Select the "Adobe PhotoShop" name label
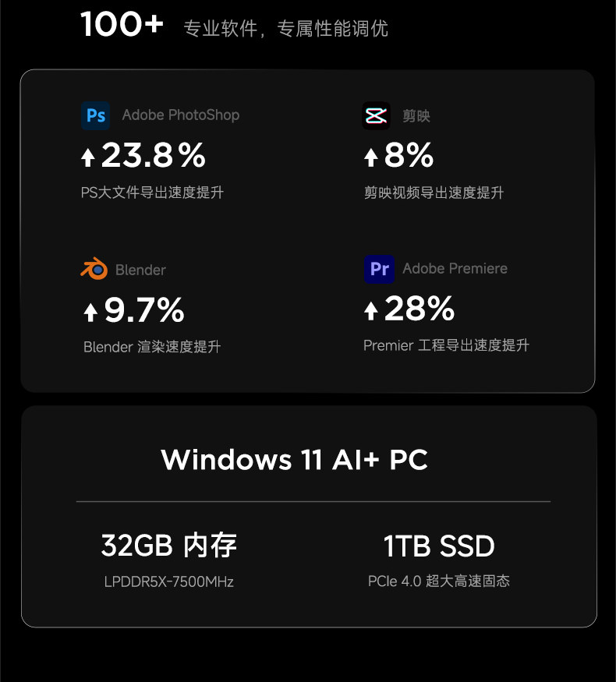Viewport: 616px width, 682px height. (181, 115)
